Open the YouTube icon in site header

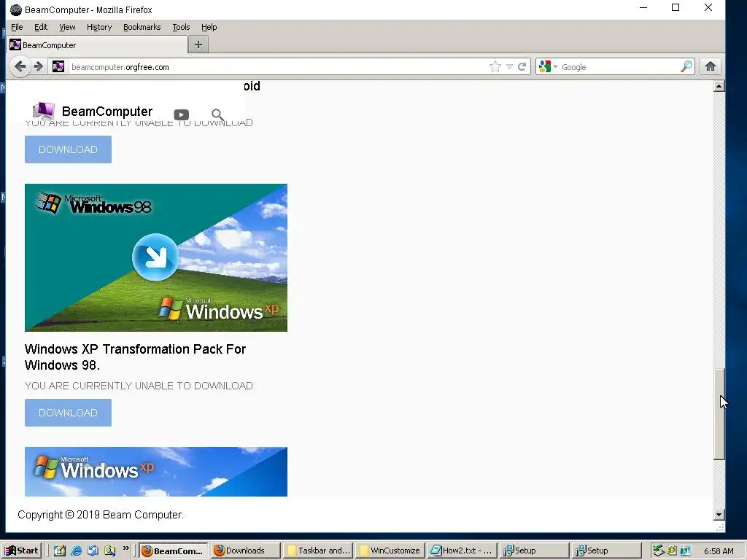pos(181,114)
